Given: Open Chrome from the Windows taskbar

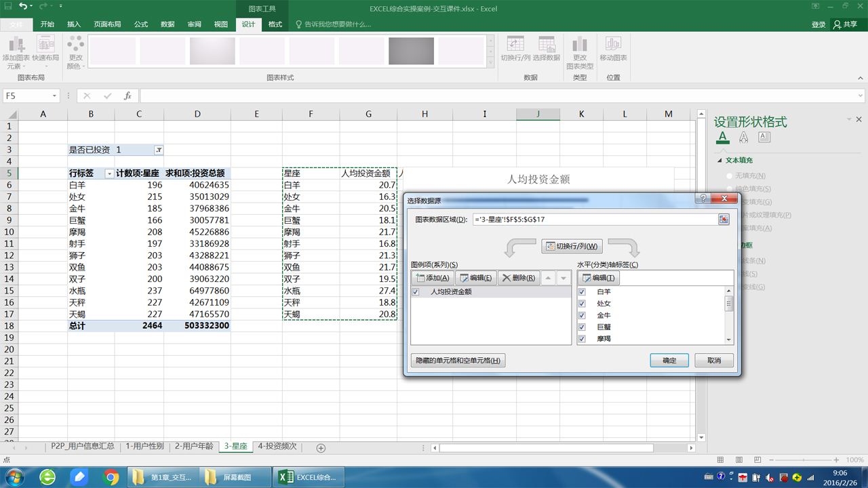Looking at the screenshot, I should (111, 477).
